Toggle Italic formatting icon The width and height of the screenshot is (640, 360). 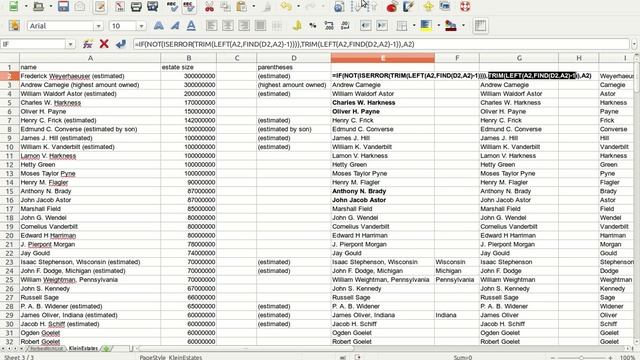pyautogui.click(x=175, y=26)
